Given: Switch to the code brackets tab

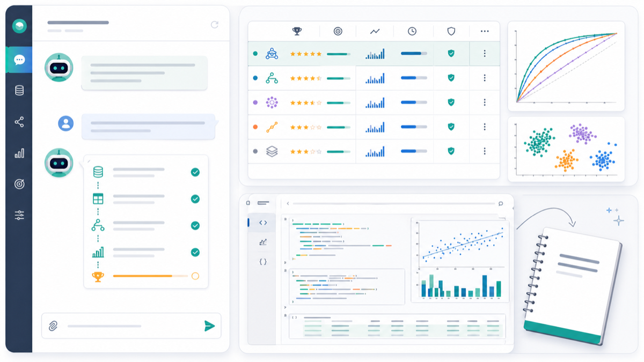Looking at the screenshot, I should tap(263, 223).
